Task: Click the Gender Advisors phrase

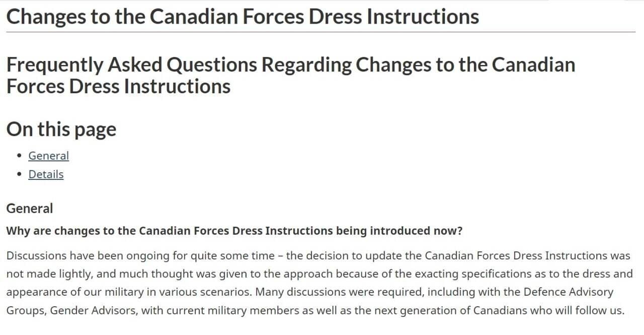Action: pos(94,310)
